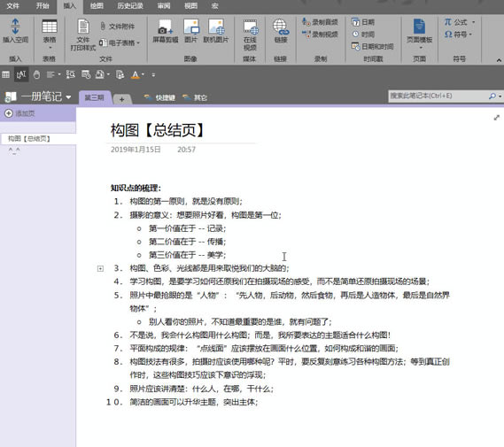Image resolution: width=504 pixels, height=447 pixels.
Task: Open the 快捷键 section group
Action: [159, 97]
